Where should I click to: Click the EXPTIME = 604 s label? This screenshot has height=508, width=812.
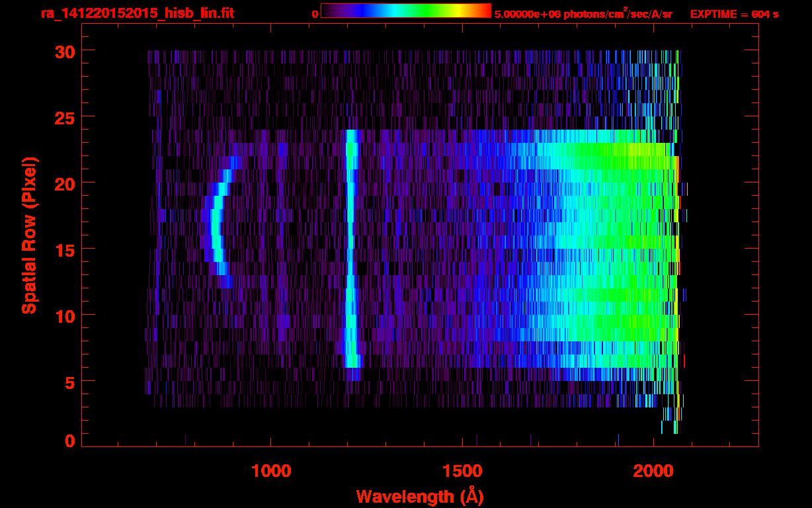click(x=734, y=13)
